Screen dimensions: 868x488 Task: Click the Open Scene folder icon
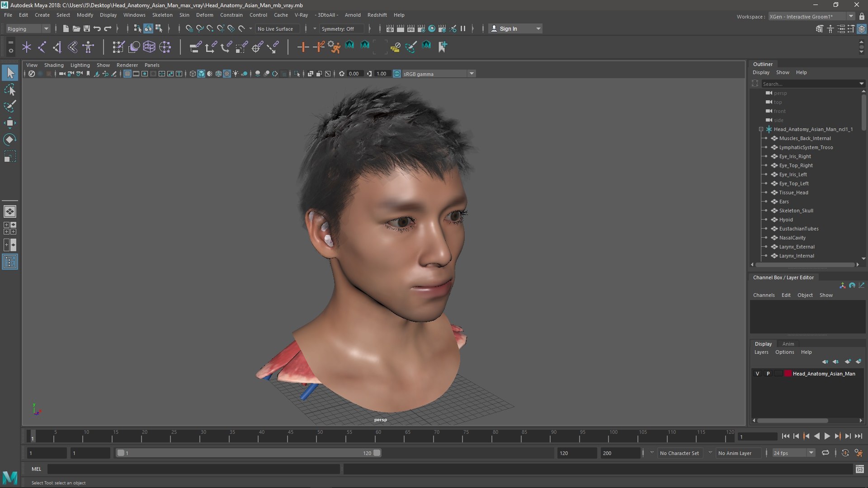[76, 28]
